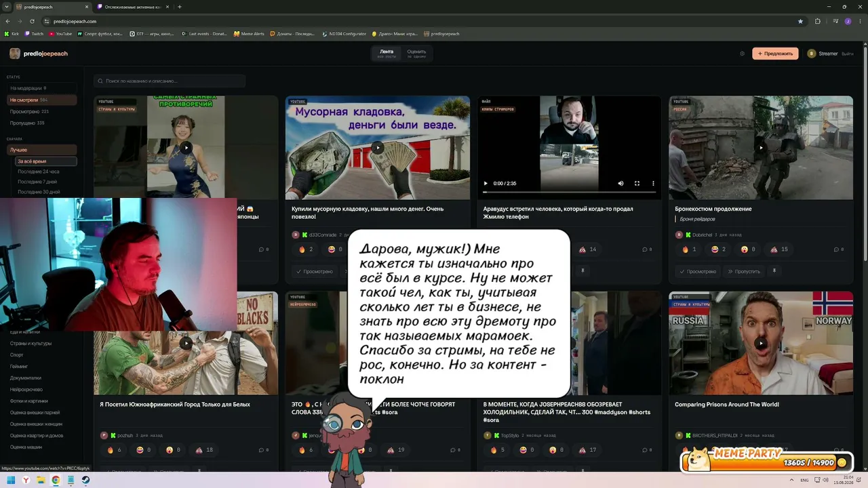The height and width of the screenshot is (488, 868).
Task: Select 'Последние 7 дней' period
Action: click(37, 182)
